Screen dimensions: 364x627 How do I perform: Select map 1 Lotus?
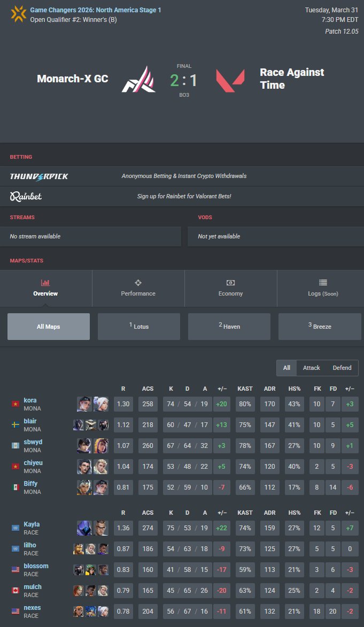click(x=139, y=327)
